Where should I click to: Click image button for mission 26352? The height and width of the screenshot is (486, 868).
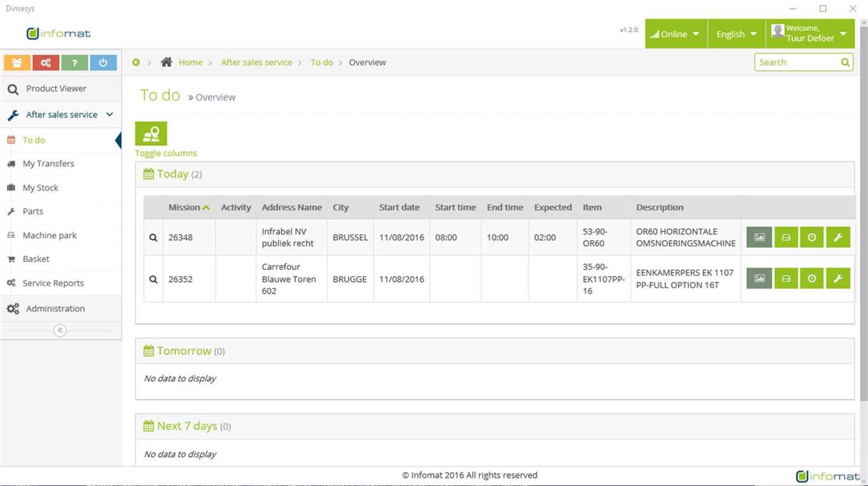point(759,278)
